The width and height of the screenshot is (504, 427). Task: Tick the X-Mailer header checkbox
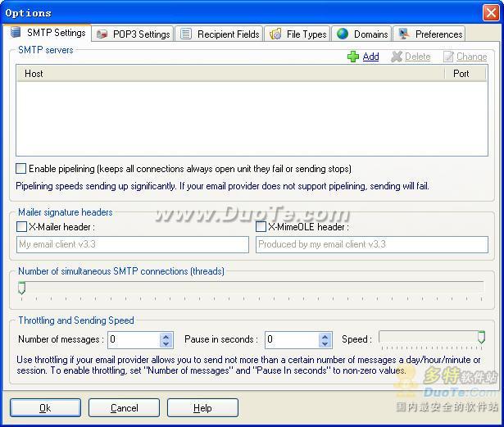21,227
